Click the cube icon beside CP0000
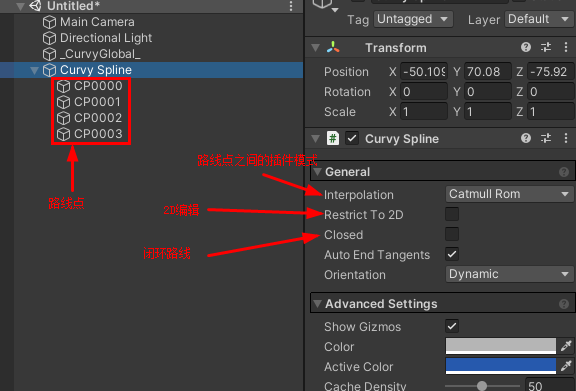Viewport: 576px width, 391px height. tap(63, 86)
